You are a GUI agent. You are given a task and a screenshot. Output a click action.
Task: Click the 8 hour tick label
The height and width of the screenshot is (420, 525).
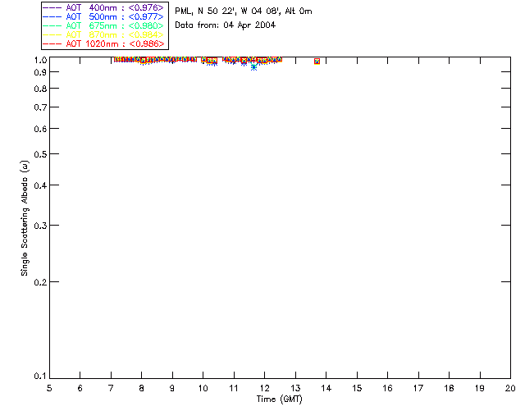[x=142, y=388]
